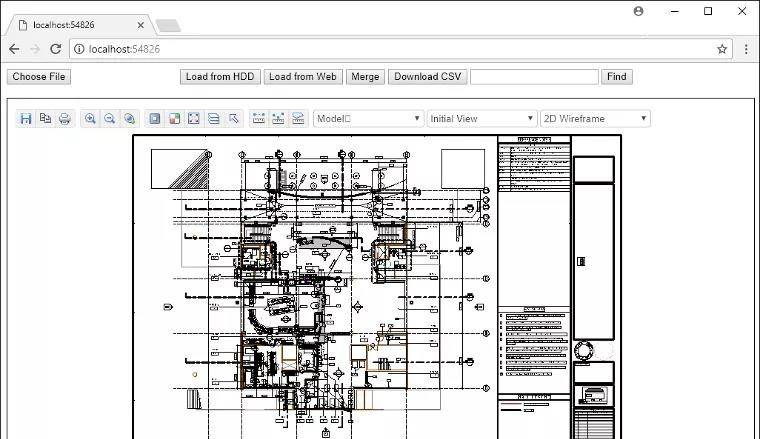Image resolution: width=760 pixels, height=439 pixels.
Task: Click the search text field beside Find
Action: [x=534, y=77]
